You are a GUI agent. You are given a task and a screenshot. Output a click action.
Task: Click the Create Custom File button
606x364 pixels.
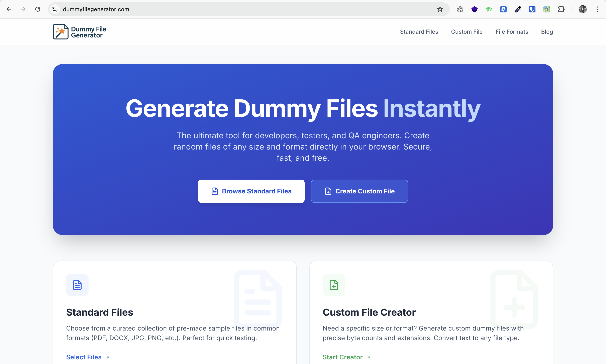[359, 191]
